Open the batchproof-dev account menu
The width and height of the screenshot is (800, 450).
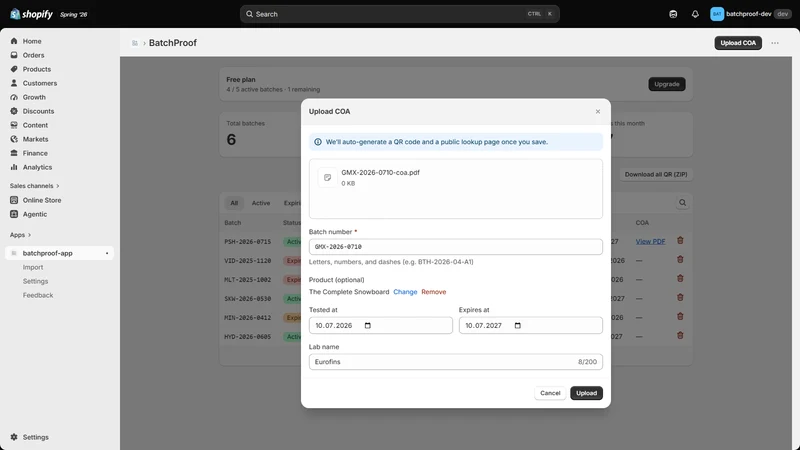pos(750,14)
